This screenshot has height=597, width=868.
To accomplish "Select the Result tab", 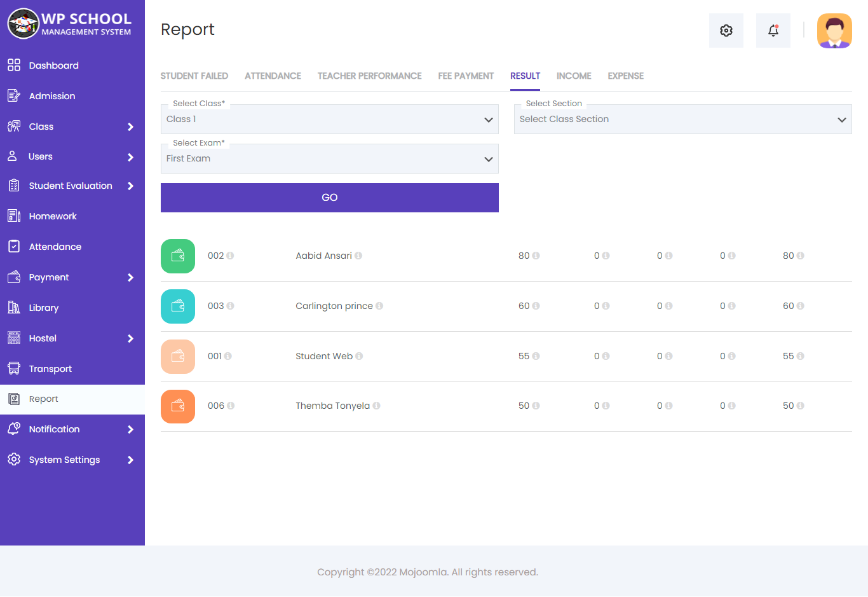I will tap(525, 76).
